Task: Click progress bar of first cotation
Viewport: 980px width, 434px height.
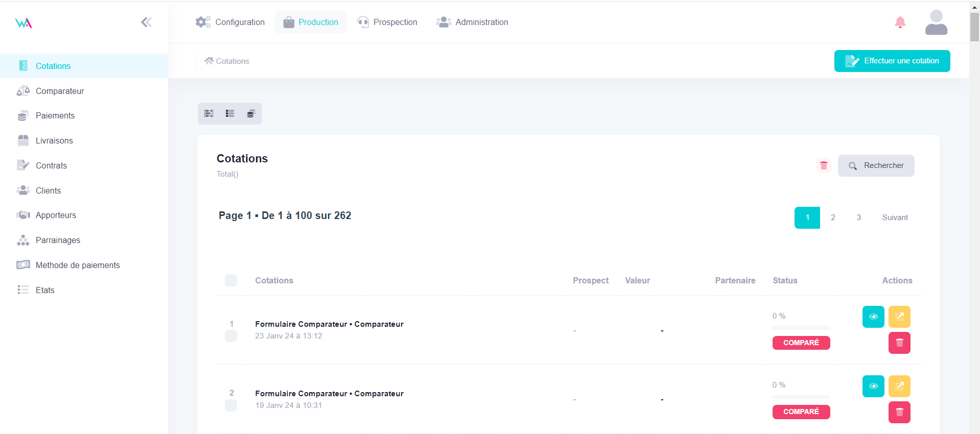Action: pyautogui.click(x=801, y=327)
